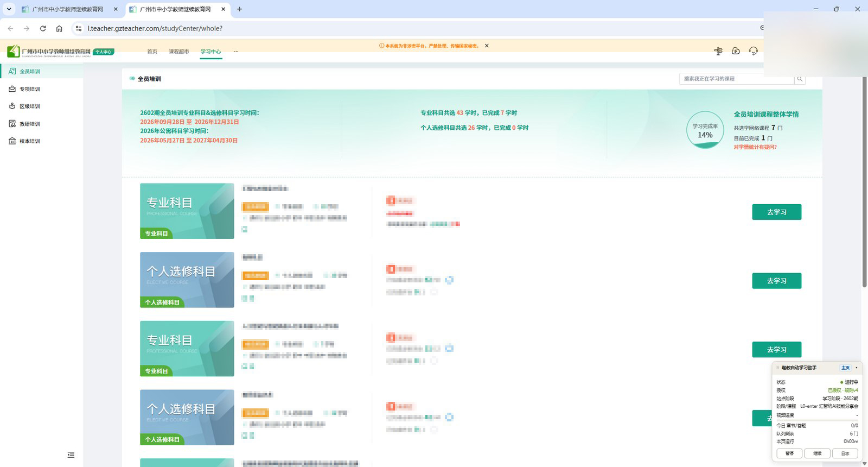Click the search magnifier icon
This screenshot has height=467, width=868.
pos(800,79)
